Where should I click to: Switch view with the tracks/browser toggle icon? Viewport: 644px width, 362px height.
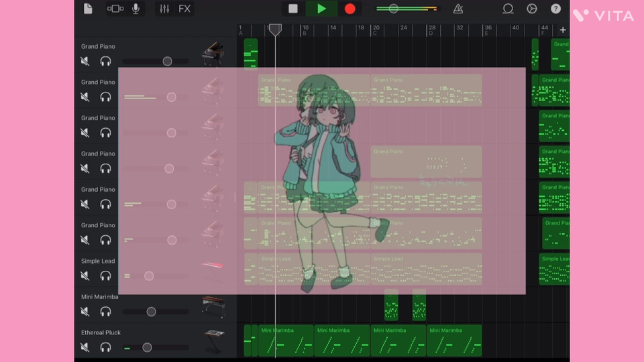tap(115, 9)
